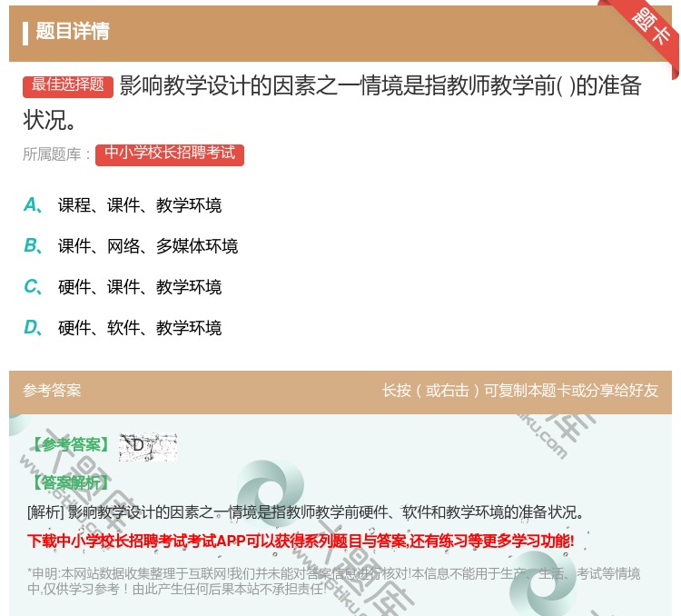Click the 【答案解析】 green label
The height and width of the screenshot is (616, 681).
72,482
